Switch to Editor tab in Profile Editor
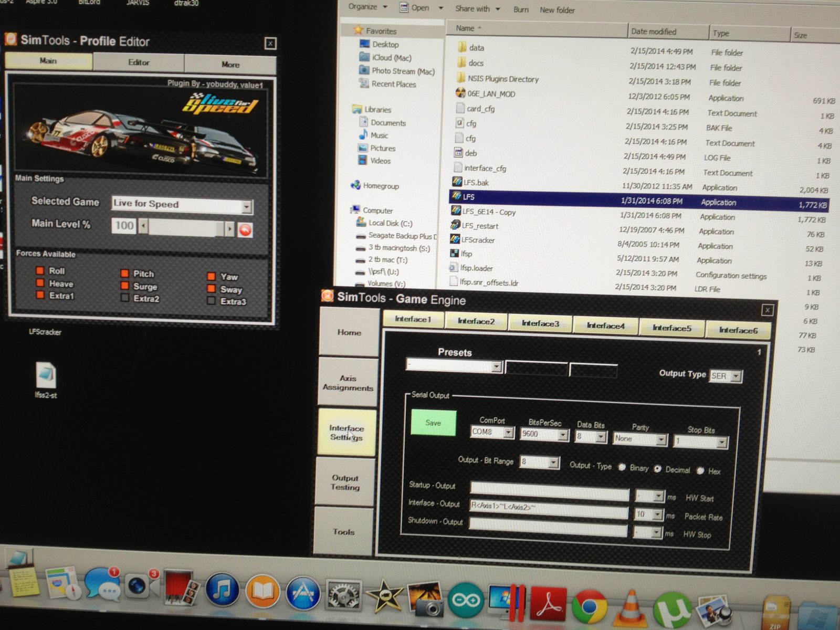The height and width of the screenshot is (630, 840). pyautogui.click(x=139, y=62)
